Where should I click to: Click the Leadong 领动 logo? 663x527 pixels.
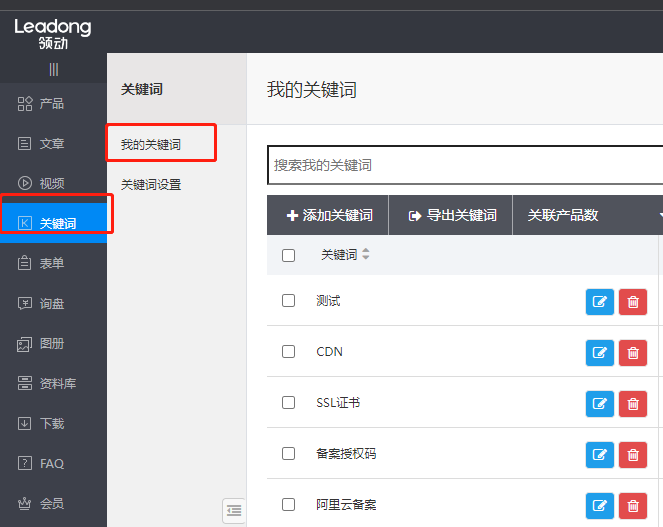[52, 33]
